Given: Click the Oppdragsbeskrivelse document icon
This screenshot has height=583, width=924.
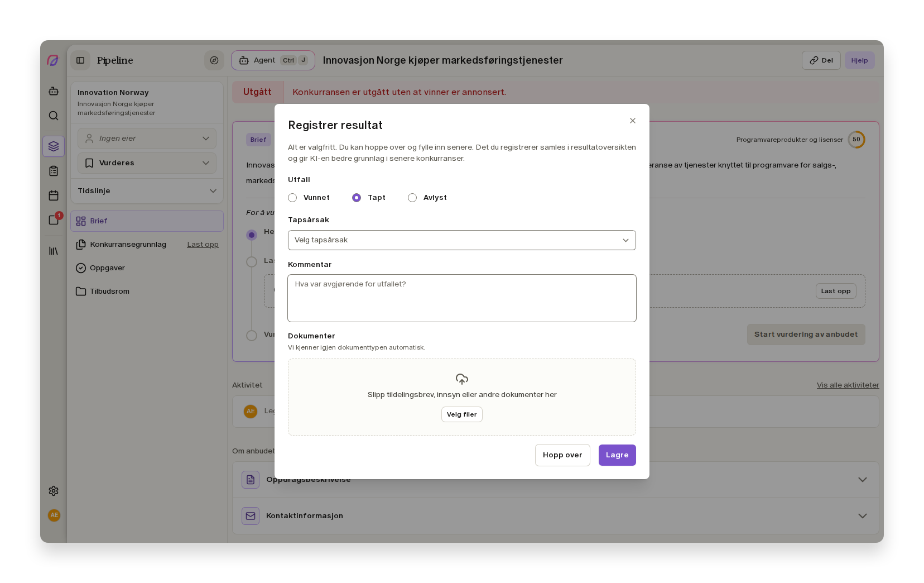Looking at the screenshot, I should 251,480.
